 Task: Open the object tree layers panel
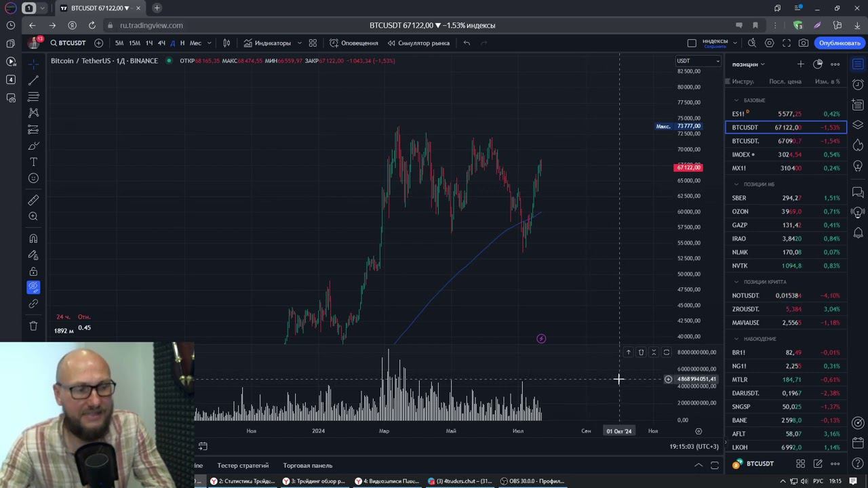(858, 125)
